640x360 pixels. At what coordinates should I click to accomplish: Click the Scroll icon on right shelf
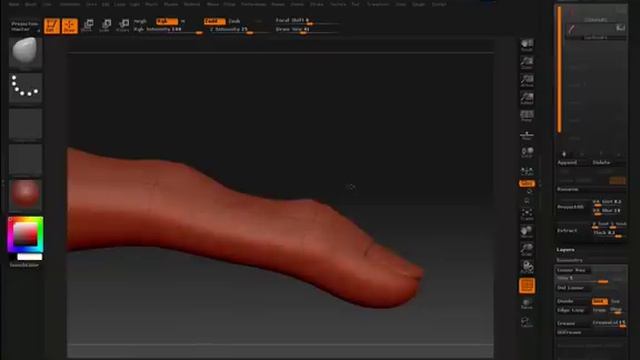pos(527,44)
